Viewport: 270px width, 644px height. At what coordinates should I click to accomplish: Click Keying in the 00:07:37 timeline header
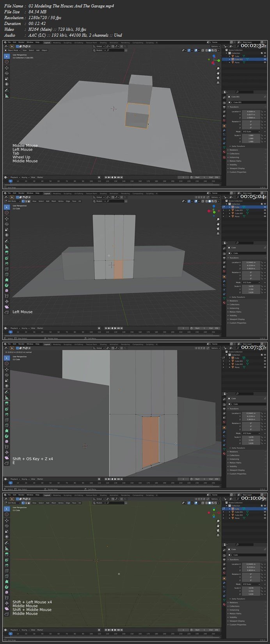point(25,479)
